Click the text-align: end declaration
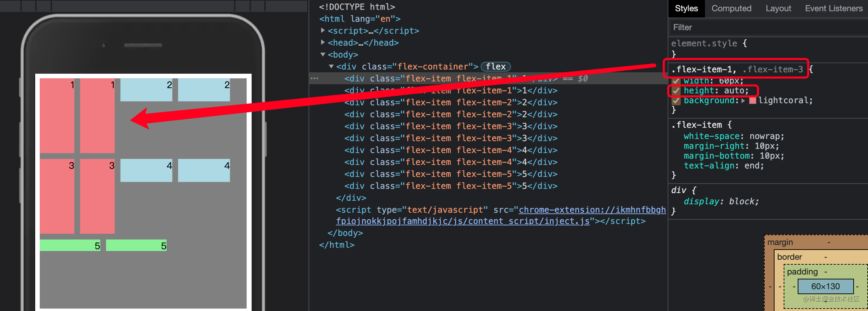Screen dimensions: 868x311 (724, 165)
